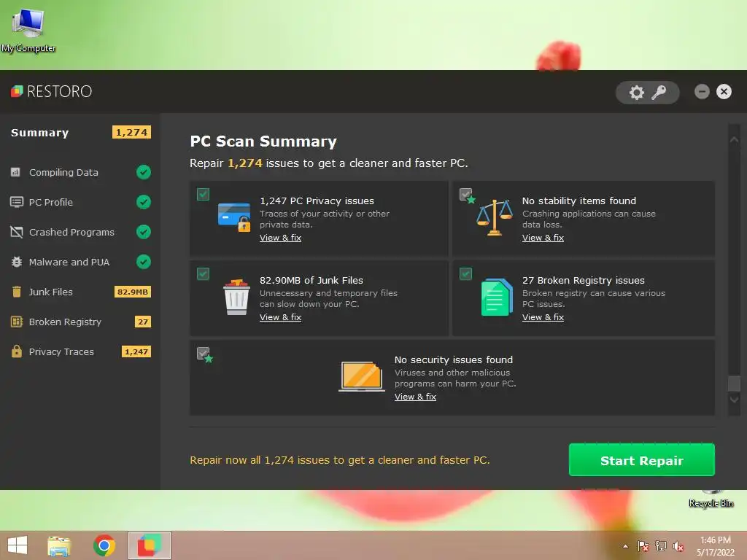Click the credit card privacy issues icon
The image size is (747, 560).
234,217
